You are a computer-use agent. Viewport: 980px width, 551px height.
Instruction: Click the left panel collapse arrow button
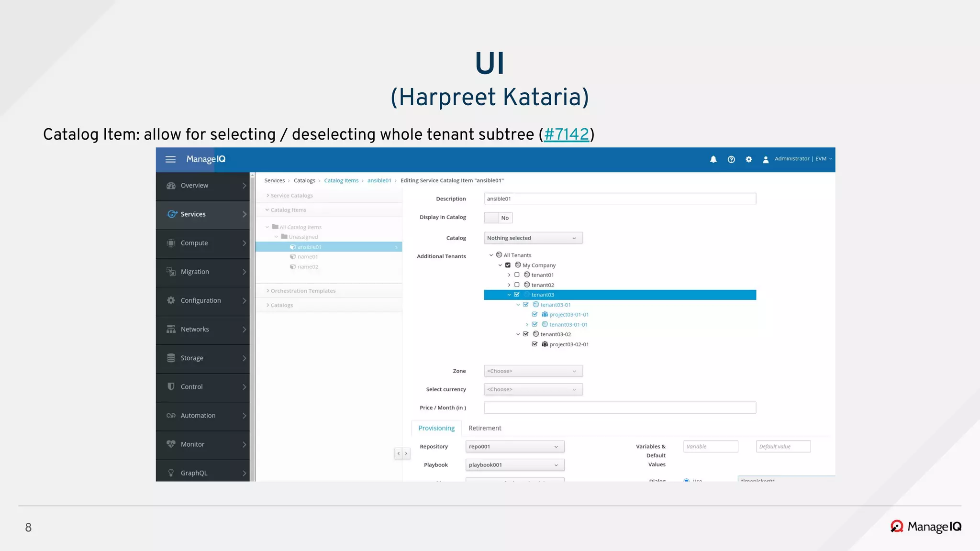click(398, 453)
